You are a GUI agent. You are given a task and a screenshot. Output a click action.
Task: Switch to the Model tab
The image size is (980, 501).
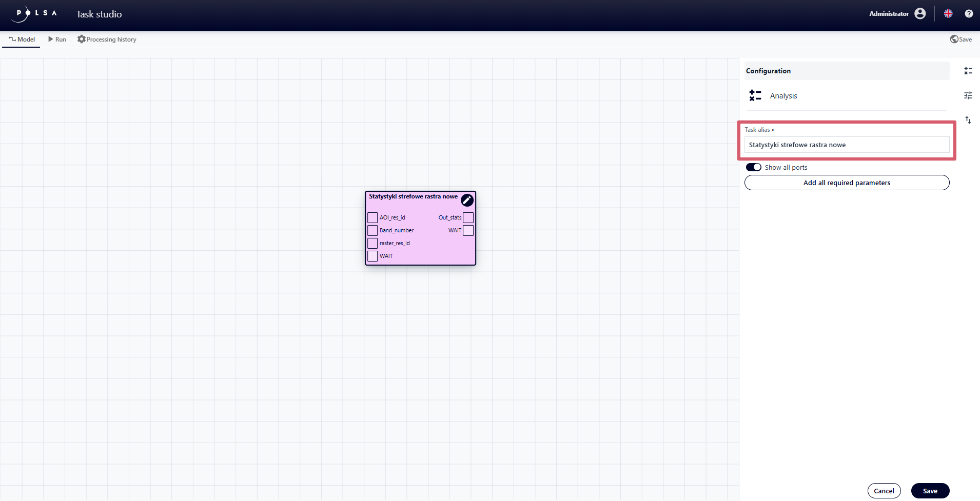coord(22,39)
